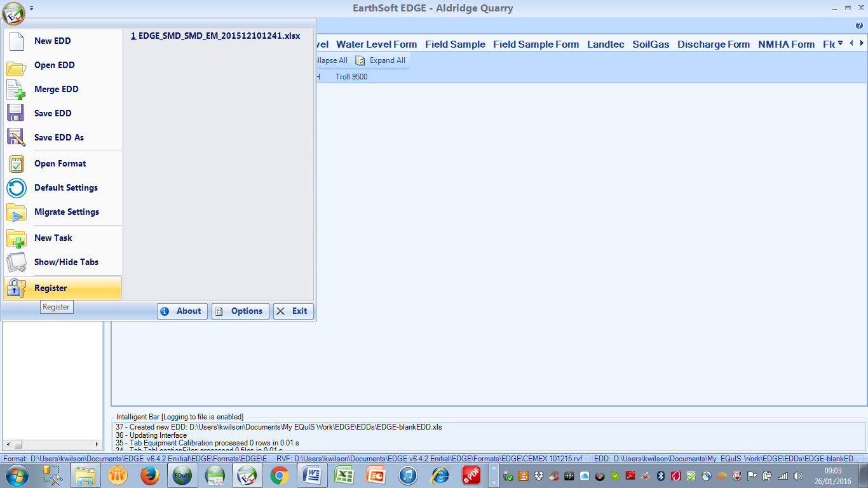Open the hammer and tools taskbar icon
The width and height of the screenshot is (868, 488).
click(53, 475)
